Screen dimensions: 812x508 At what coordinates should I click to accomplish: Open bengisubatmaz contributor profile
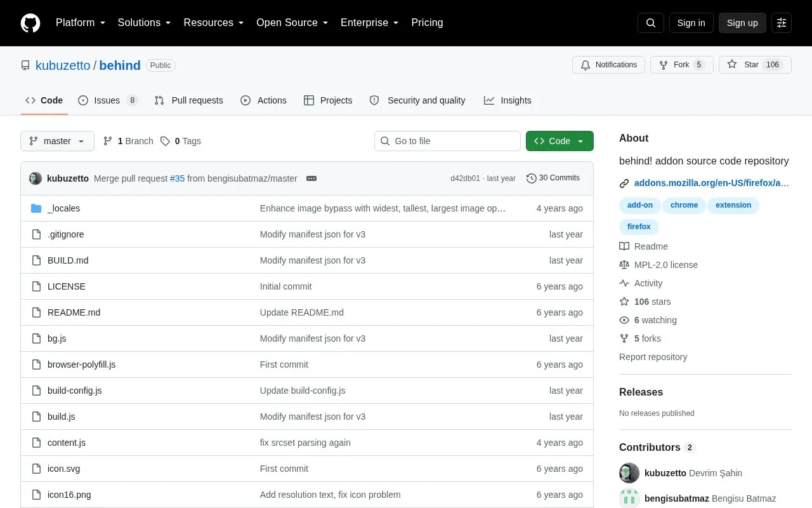coord(677,498)
